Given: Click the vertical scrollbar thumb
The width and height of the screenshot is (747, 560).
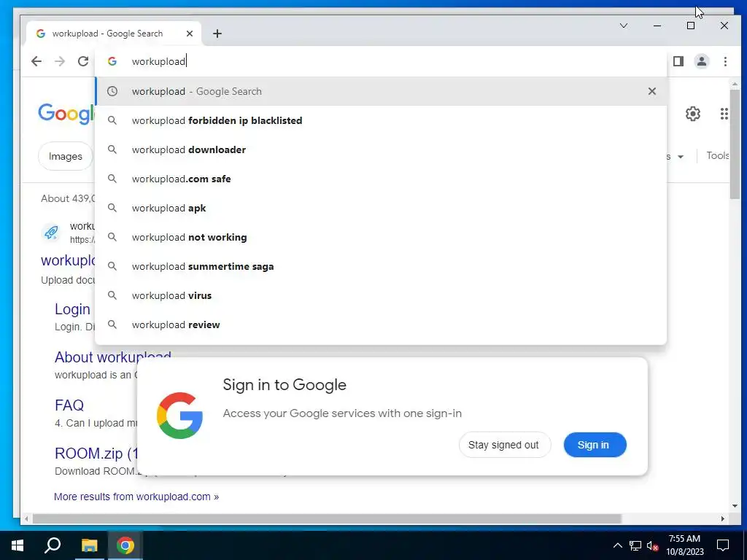Looking at the screenshot, I should [x=735, y=144].
